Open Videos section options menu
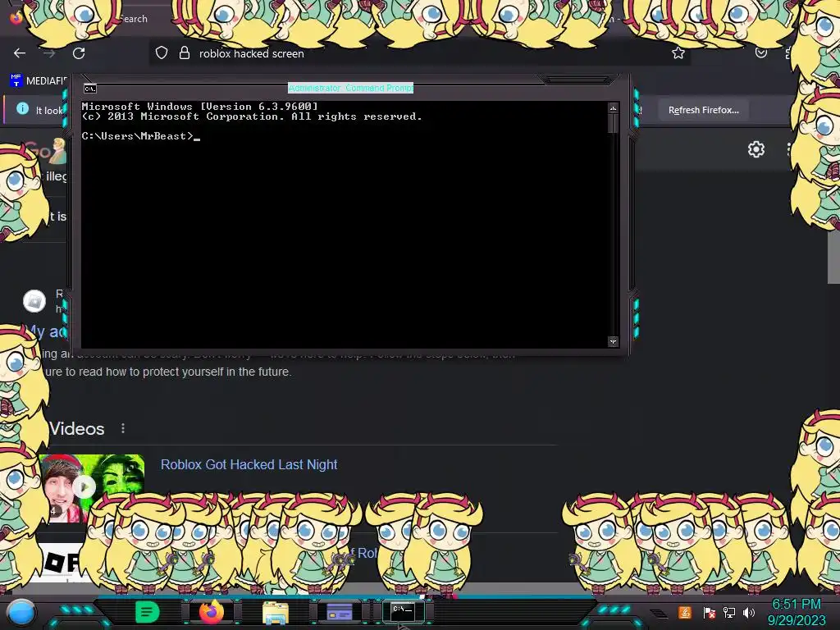Image resolution: width=840 pixels, height=630 pixels. click(x=123, y=428)
